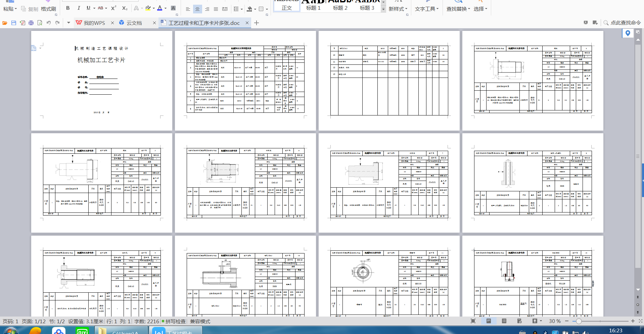This screenshot has width=644, height=334.
Task: Open font color dropdown arrow
Action: coord(166,8)
